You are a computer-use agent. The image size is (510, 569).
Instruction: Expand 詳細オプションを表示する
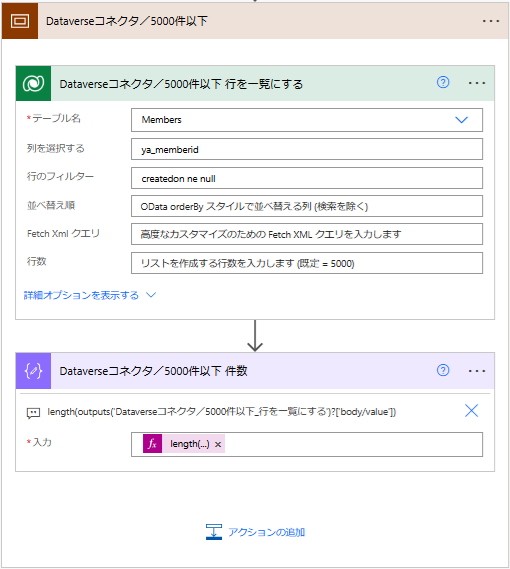(81, 295)
